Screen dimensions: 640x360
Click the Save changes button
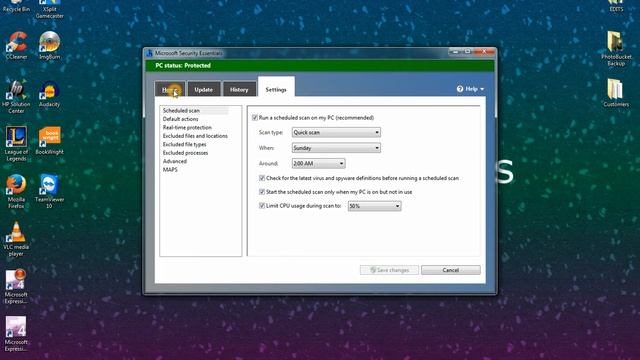pyautogui.click(x=389, y=270)
